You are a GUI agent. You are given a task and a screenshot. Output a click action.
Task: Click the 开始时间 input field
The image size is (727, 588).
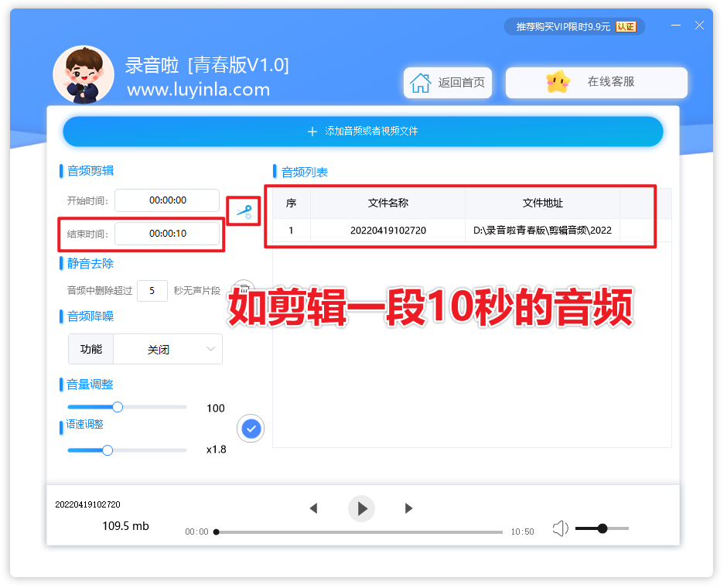coord(167,200)
